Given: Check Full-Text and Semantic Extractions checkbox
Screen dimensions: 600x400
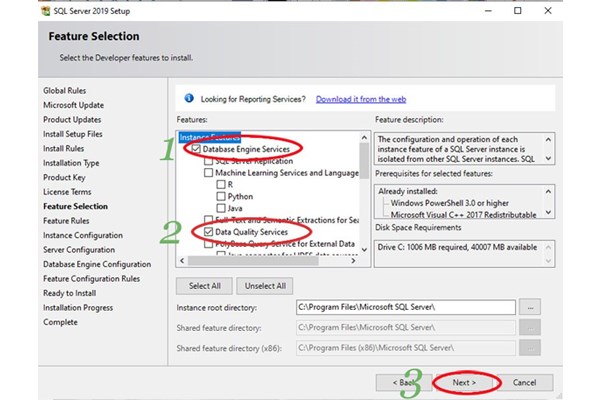Looking at the screenshot, I should [208, 219].
